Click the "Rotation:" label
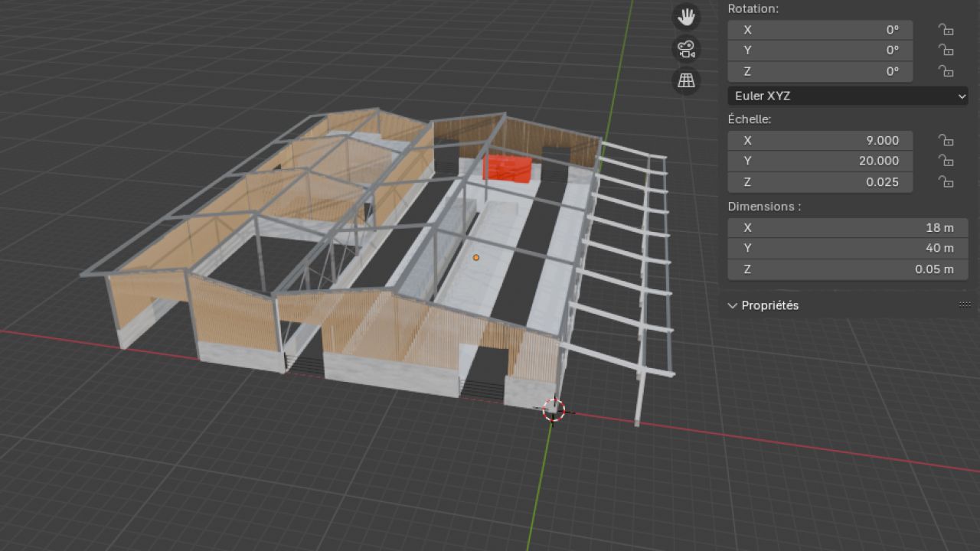The width and height of the screenshot is (980, 551). pos(753,9)
